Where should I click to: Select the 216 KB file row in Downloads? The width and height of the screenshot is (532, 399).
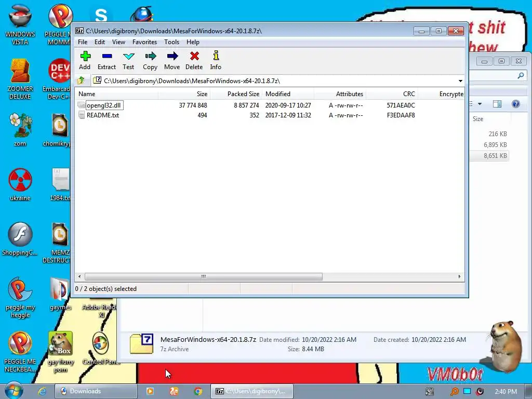[x=489, y=134]
